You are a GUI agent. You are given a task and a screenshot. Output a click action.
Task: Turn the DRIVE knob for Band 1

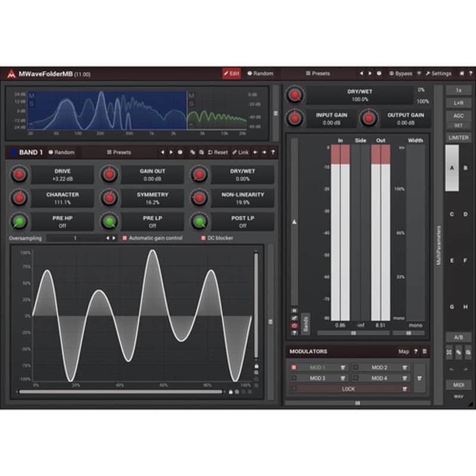pyautogui.click(x=19, y=174)
